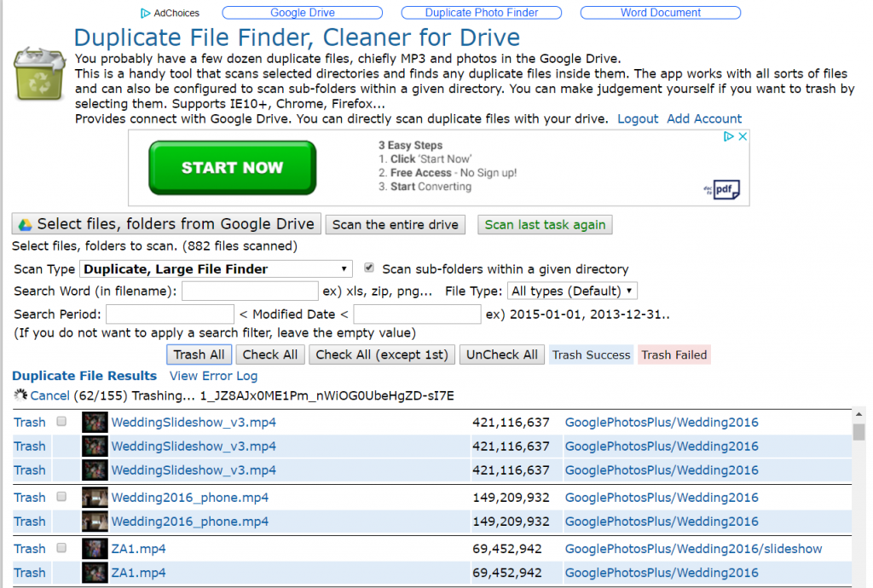Image resolution: width=873 pixels, height=588 pixels.
Task: Focus the Search Period end date field
Action: click(x=417, y=314)
